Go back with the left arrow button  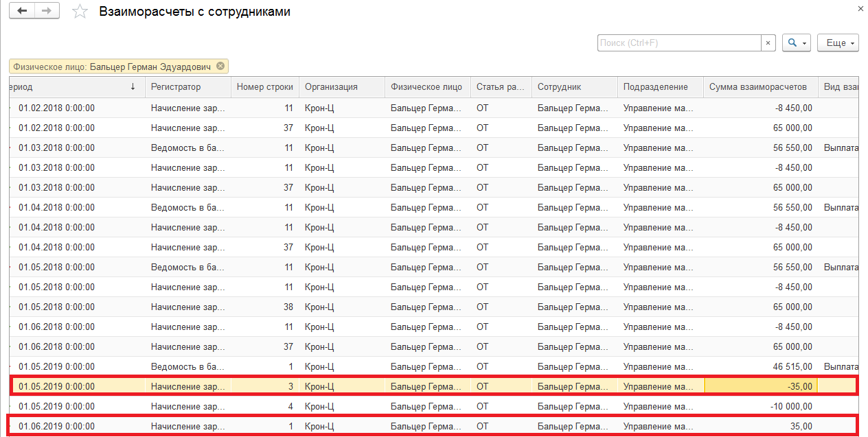click(x=22, y=11)
